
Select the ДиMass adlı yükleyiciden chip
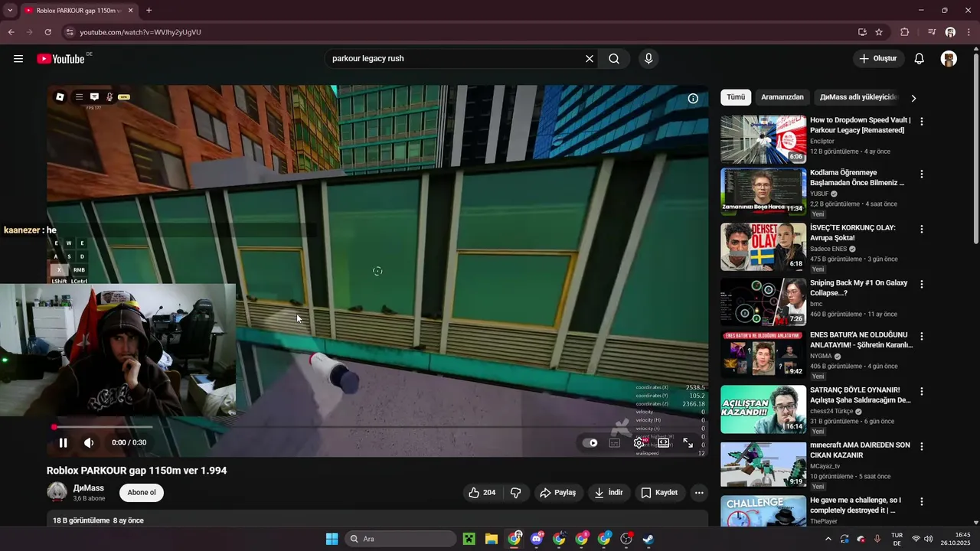pyautogui.click(x=857, y=97)
